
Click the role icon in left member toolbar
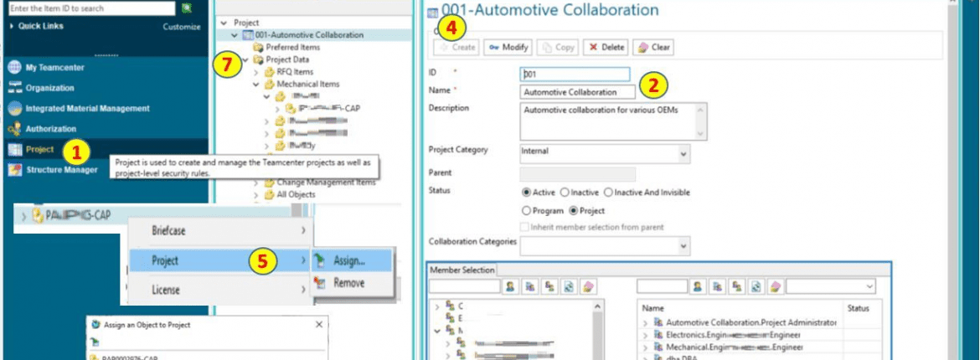549,287
